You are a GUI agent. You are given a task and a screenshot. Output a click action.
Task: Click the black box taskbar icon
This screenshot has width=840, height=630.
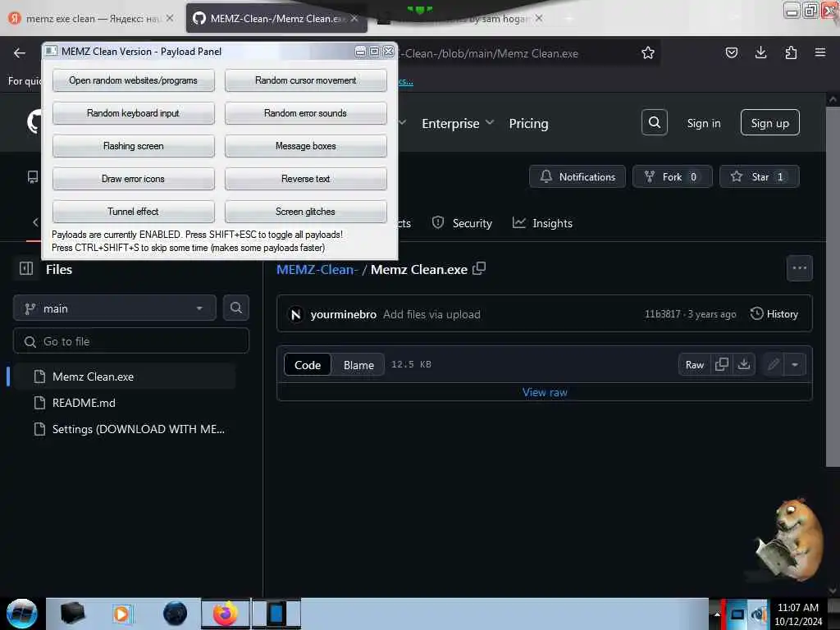72,614
